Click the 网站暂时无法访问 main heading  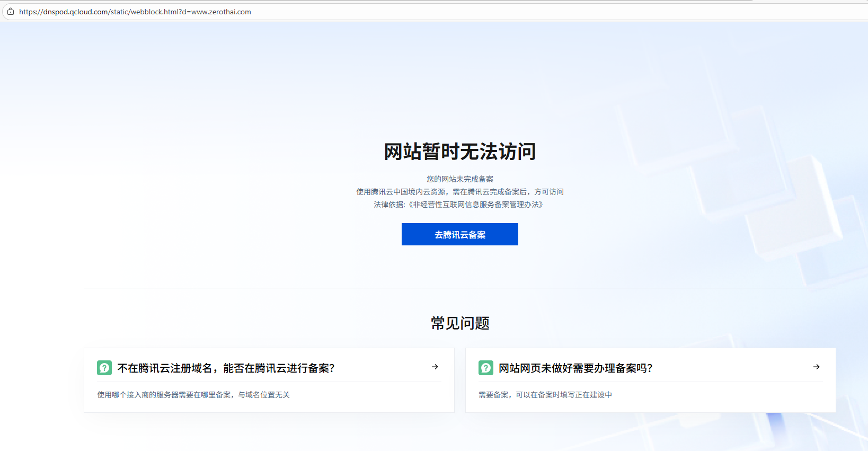coord(459,152)
